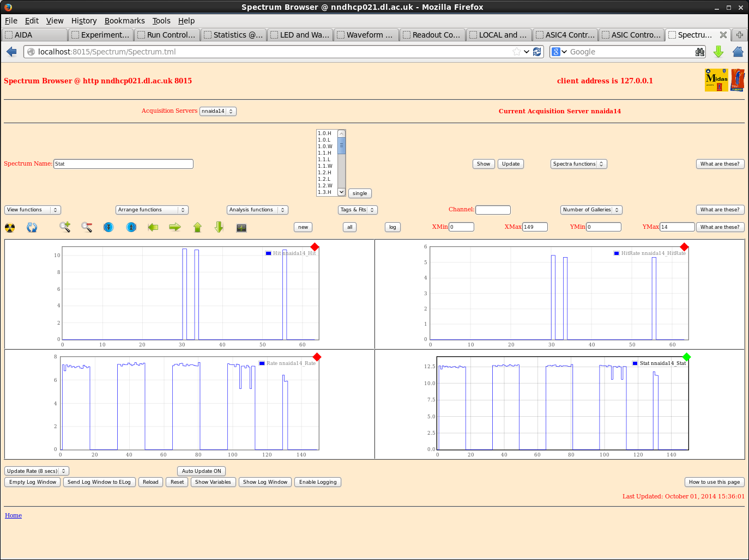Click the green diamond on Stat spectrum
The image size is (749, 560).
687,357
